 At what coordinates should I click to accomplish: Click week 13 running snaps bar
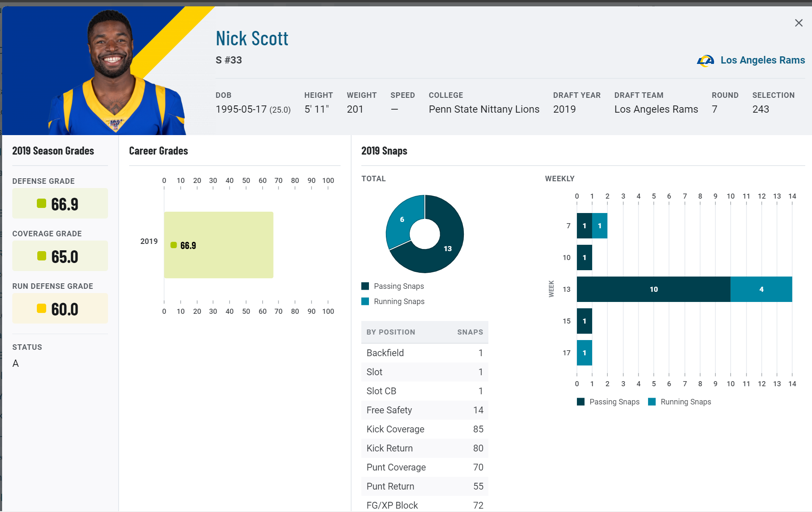click(x=761, y=289)
